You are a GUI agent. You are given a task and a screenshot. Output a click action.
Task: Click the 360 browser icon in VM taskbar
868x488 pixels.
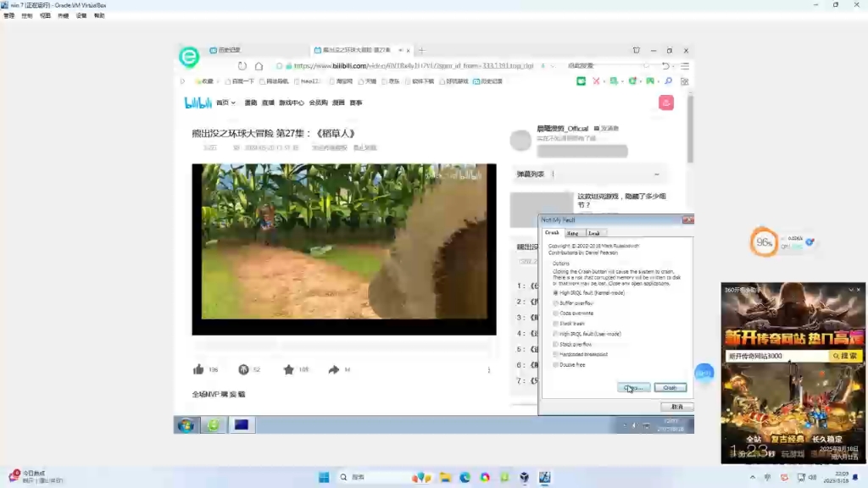(x=213, y=425)
